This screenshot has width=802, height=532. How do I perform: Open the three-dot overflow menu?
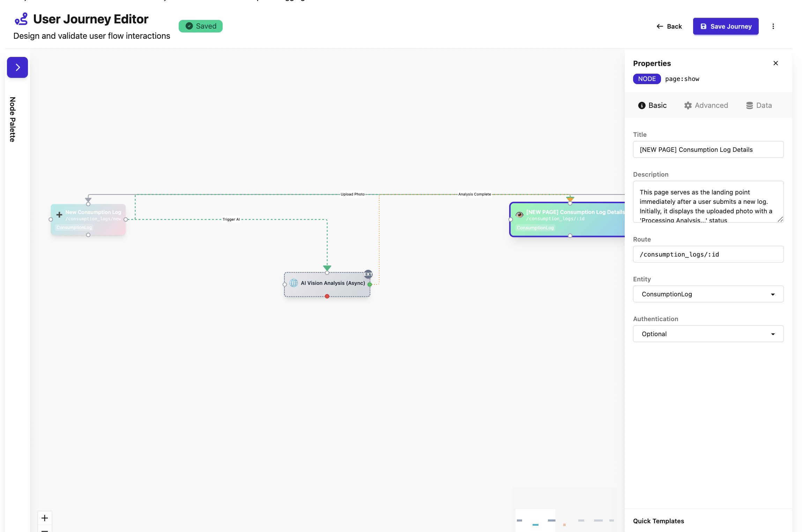[773, 26]
